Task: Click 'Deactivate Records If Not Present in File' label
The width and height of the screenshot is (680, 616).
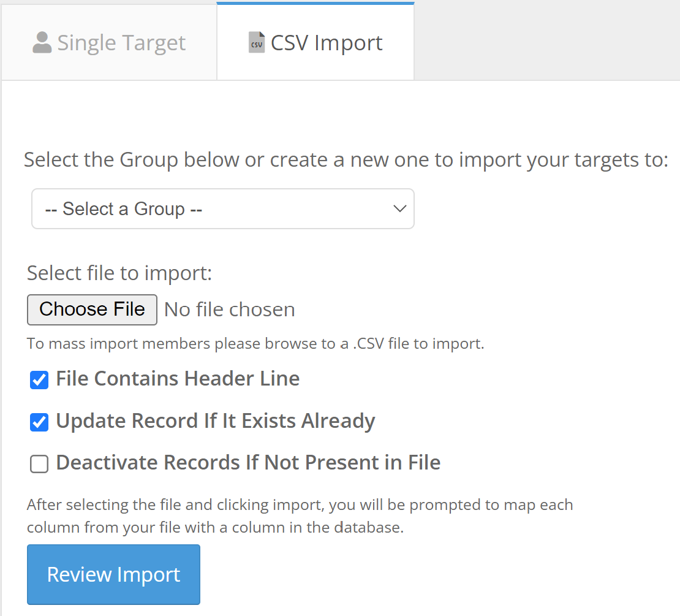Action: click(x=248, y=463)
